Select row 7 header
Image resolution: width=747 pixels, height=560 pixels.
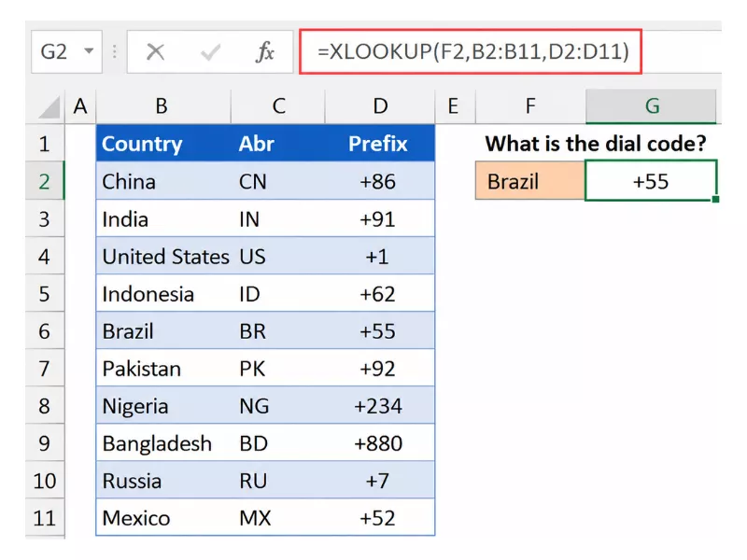45,368
